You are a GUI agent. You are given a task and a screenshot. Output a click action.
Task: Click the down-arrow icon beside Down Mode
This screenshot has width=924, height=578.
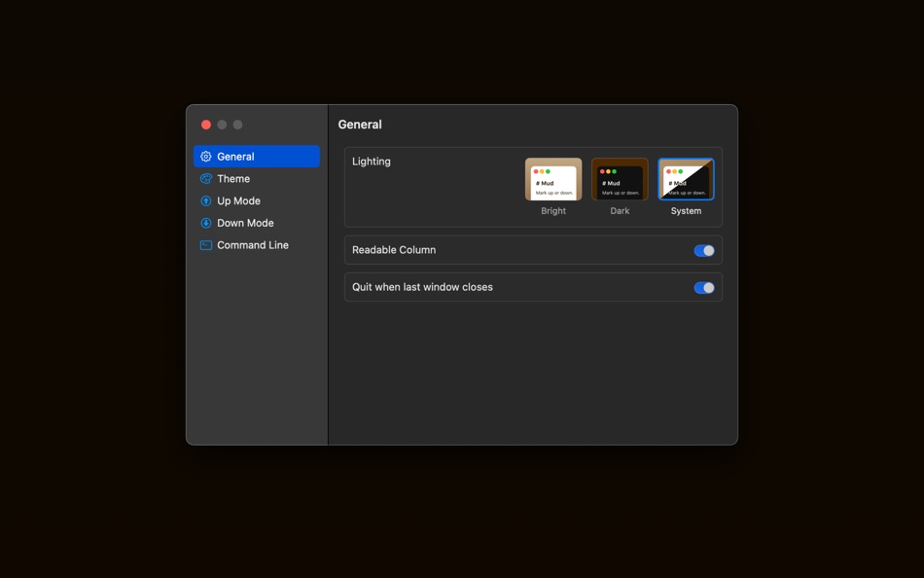pyautogui.click(x=204, y=223)
